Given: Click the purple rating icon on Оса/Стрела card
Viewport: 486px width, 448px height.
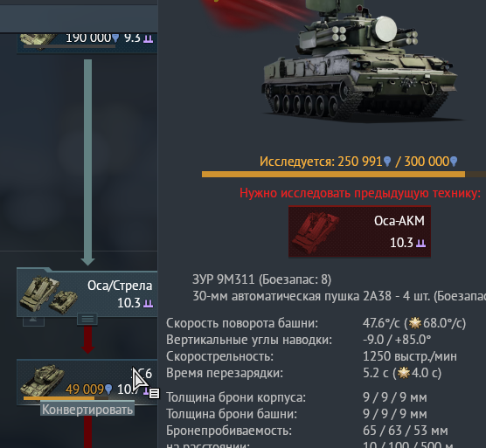Looking at the screenshot, I should click(149, 303).
